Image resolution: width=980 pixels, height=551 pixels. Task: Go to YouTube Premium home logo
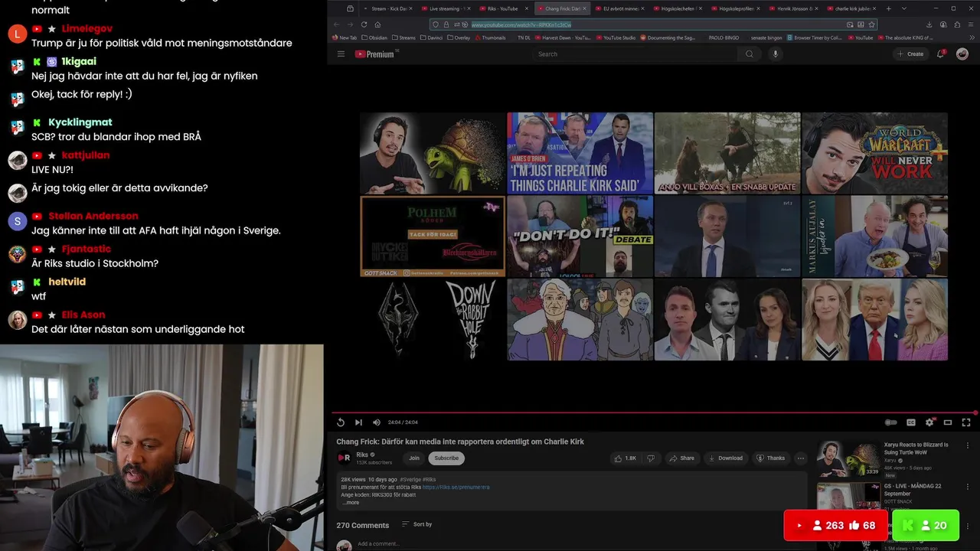pos(376,54)
